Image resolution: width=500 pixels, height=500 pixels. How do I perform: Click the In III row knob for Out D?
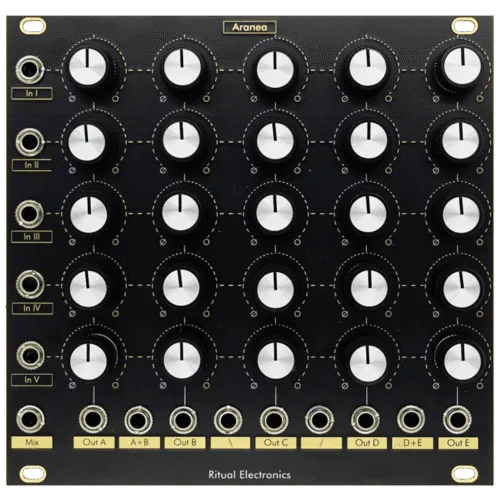click(x=368, y=214)
